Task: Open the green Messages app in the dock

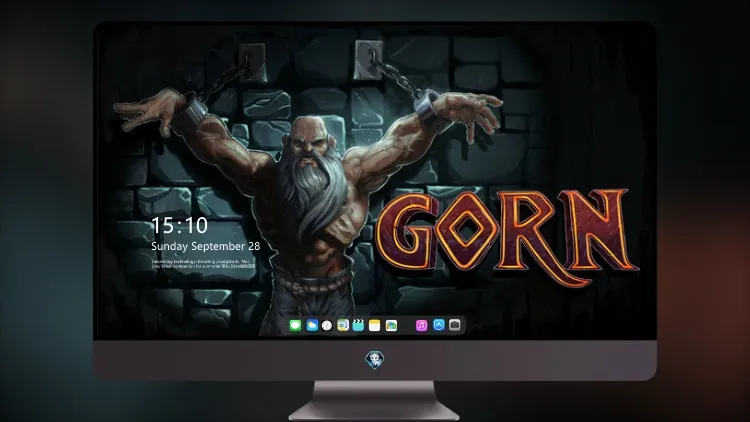Action: pyautogui.click(x=295, y=326)
